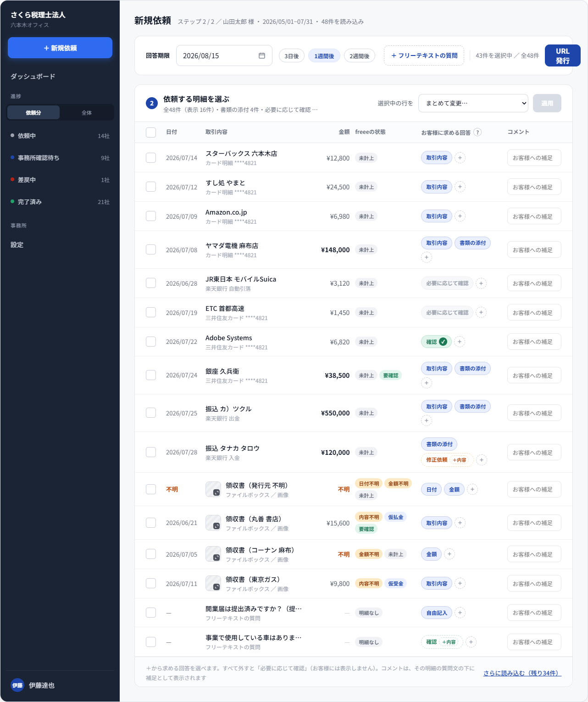Add answer type for Amazon.co.jp row
The width and height of the screenshot is (588, 702).
[x=460, y=216]
